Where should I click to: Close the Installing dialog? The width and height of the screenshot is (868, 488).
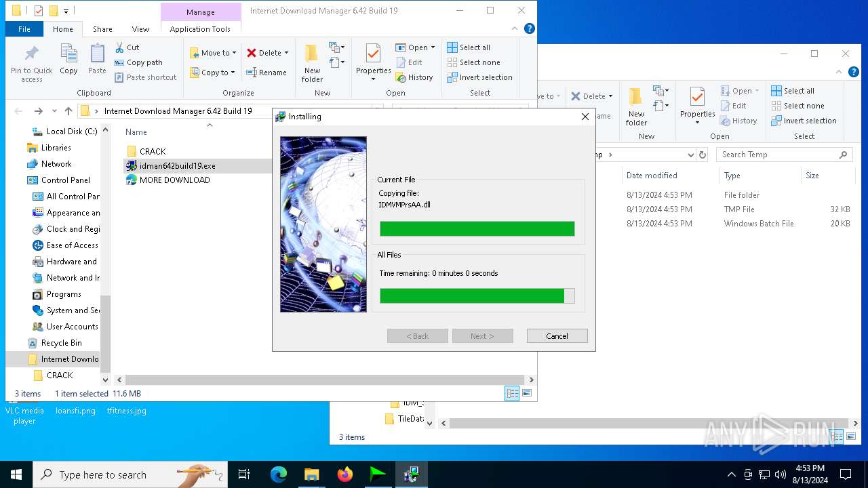pos(585,117)
